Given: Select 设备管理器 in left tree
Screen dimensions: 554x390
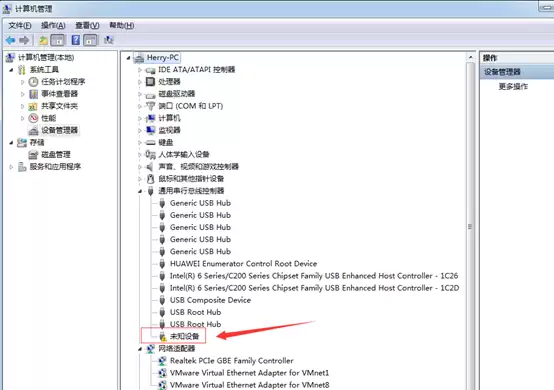Looking at the screenshot, I should coord(59,130).
